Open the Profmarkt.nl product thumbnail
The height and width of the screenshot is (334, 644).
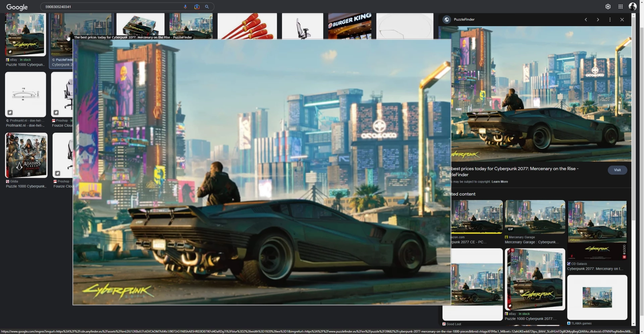click(25, 94)
